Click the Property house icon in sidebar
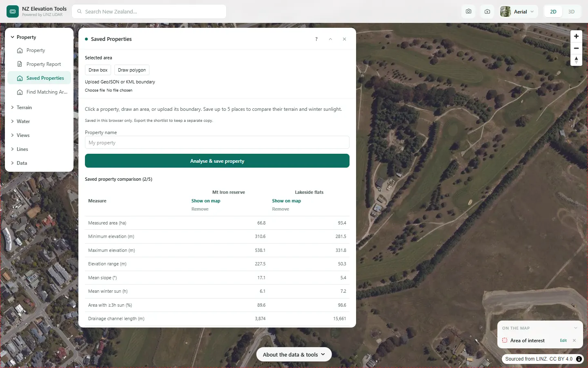The height and width of the screenshot is (368, 588). pos(20,50)
